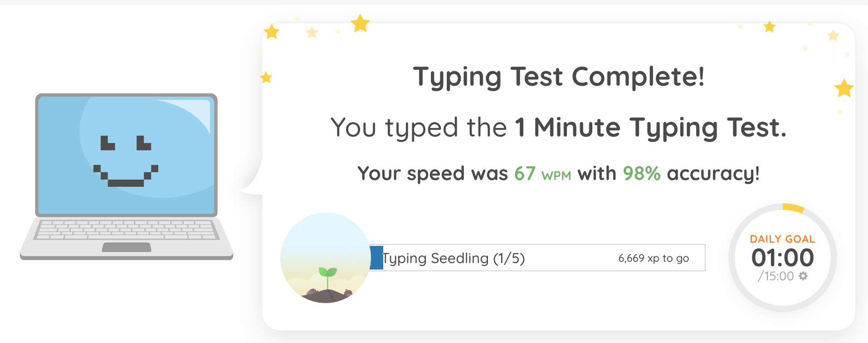Click the yellow star at card's top-left corner
Viewport: 868px width, 343px height.
[x=272, y=32]
